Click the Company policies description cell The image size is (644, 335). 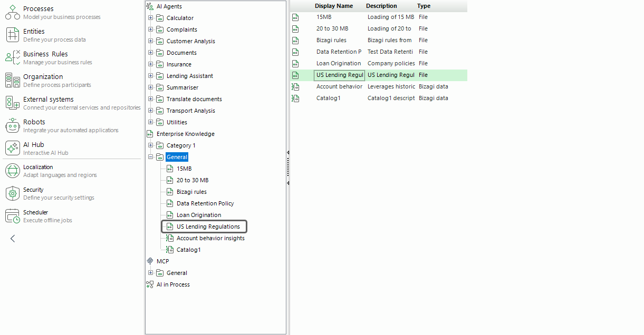pyautogui.click(x=391, y=63)
